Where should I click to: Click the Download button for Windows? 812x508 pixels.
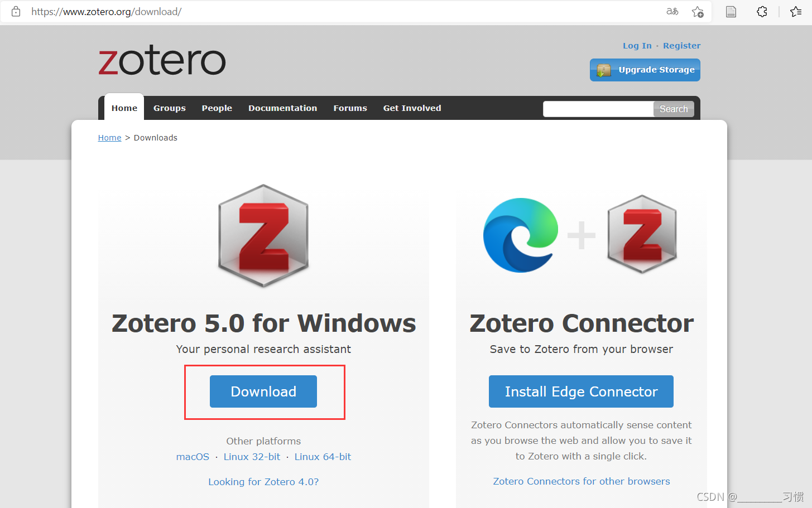click(263, 391)
